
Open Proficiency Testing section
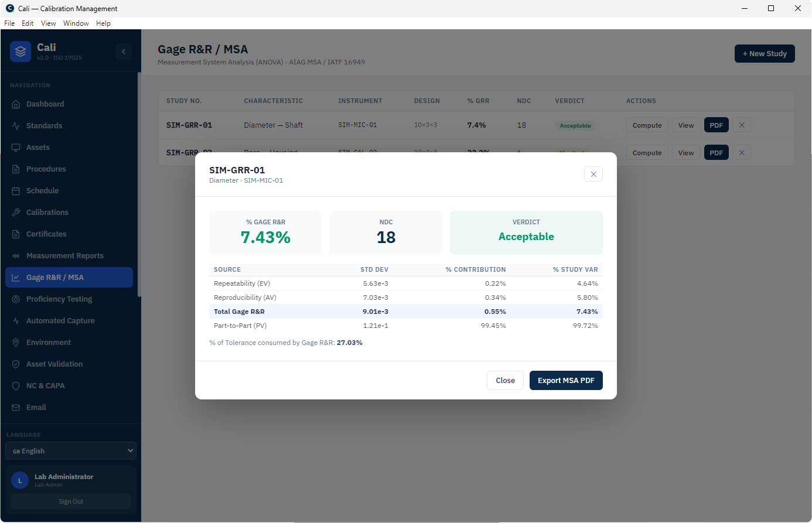69,299
